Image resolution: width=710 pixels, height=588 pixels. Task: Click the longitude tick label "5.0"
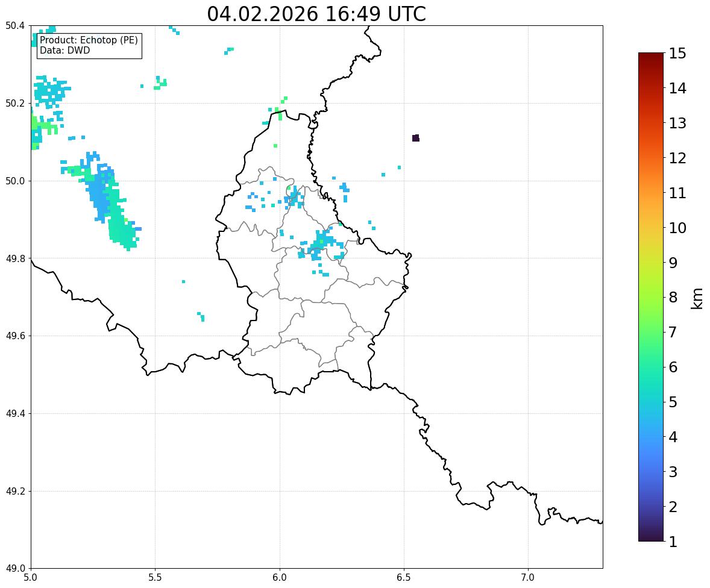31,578
